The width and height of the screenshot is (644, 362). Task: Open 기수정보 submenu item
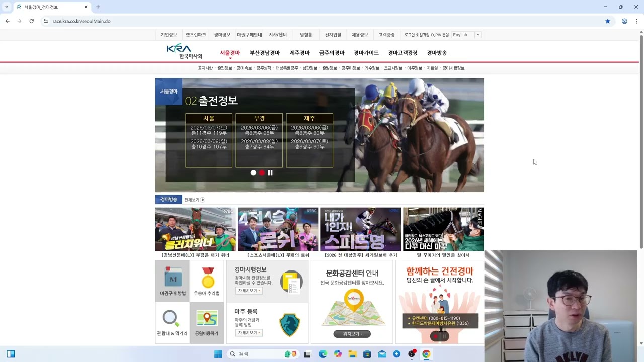coord(372,68)
